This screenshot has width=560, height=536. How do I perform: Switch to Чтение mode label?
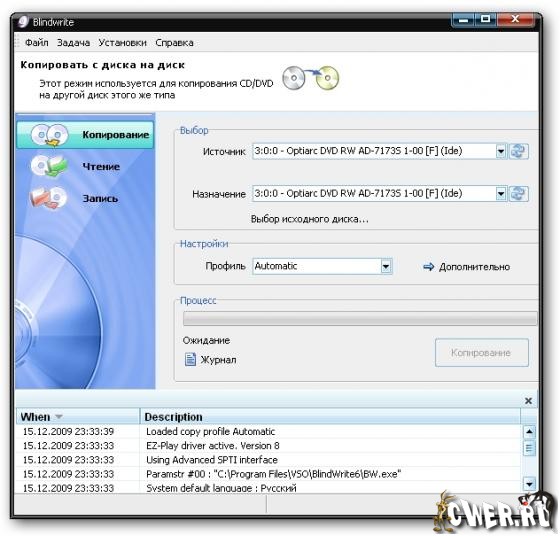[101, 166]
